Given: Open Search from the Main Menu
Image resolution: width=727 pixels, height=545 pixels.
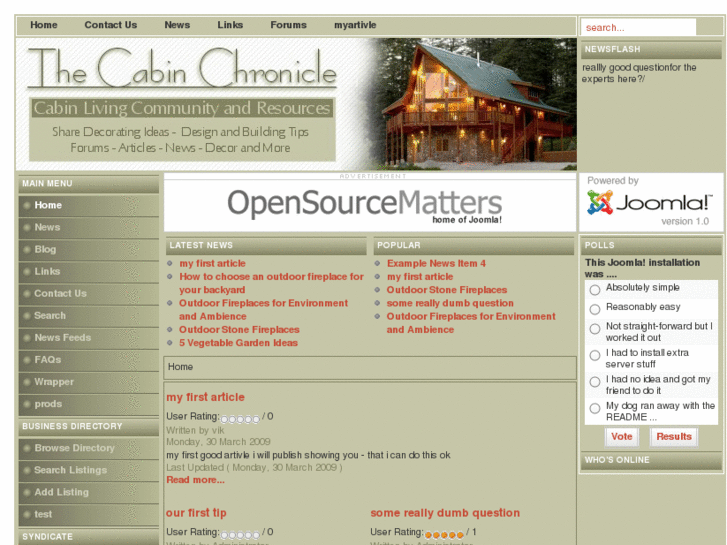Looking at the screenshot, I should [x=89, y=315].
